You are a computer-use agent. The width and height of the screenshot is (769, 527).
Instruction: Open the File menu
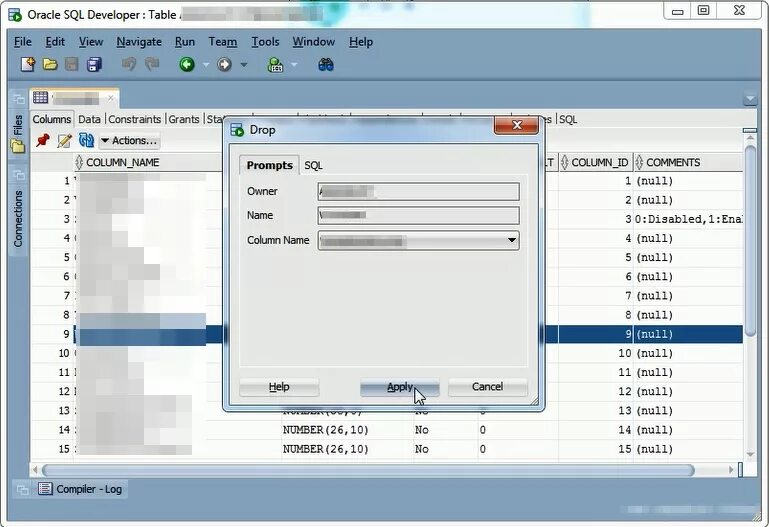(23, 42)
